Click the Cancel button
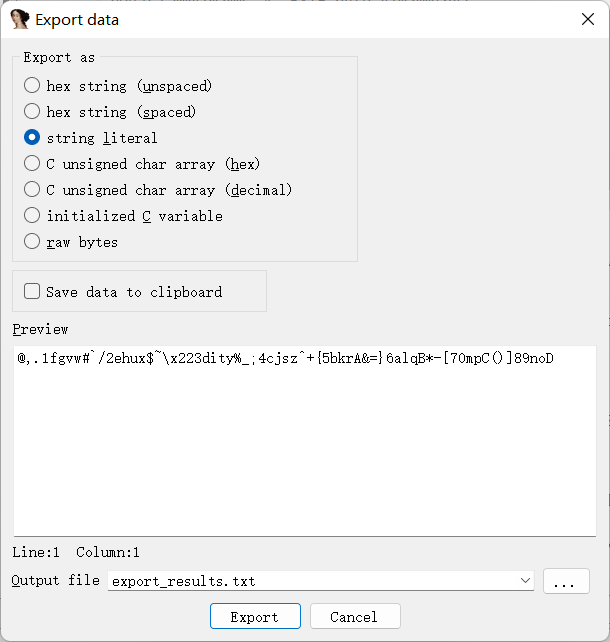Viewport: 610px width, 642px height. coord(355,616)
